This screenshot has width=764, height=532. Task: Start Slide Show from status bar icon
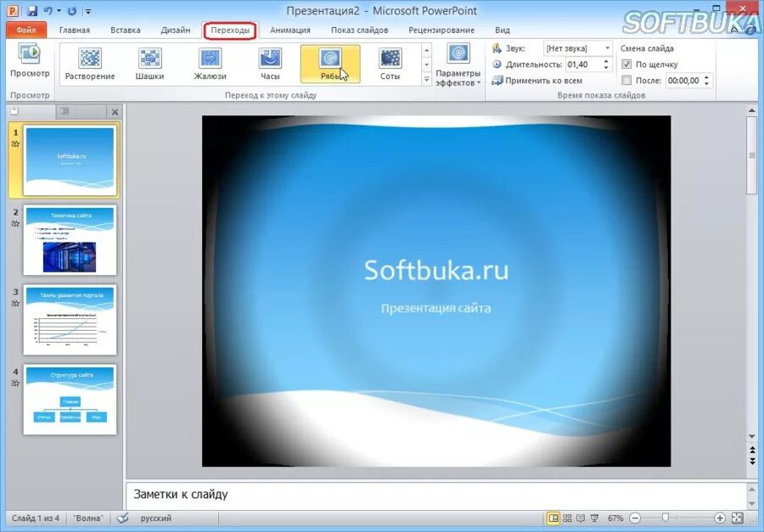(594, 518)
